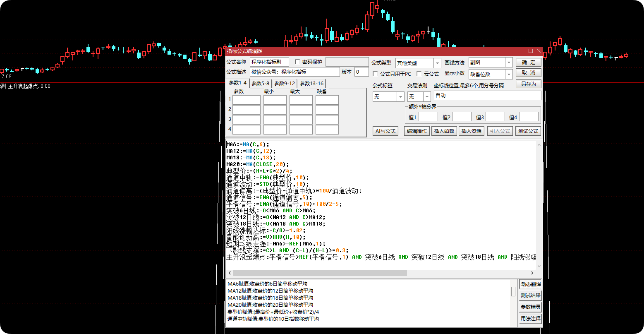The height and width of the screenshot is (334, 644).
Task: Click the translation pane vertical scrollbar thumb
Action: coord(513,292)
